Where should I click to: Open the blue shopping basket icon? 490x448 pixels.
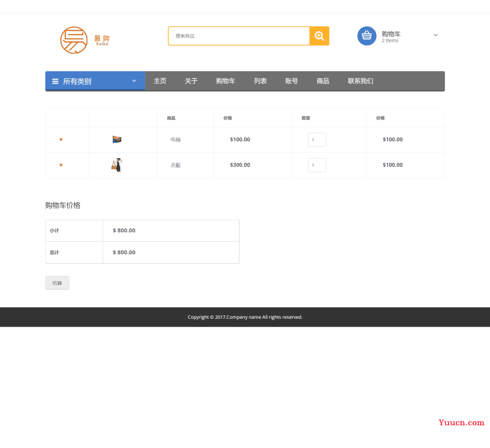tap(367, 35)
